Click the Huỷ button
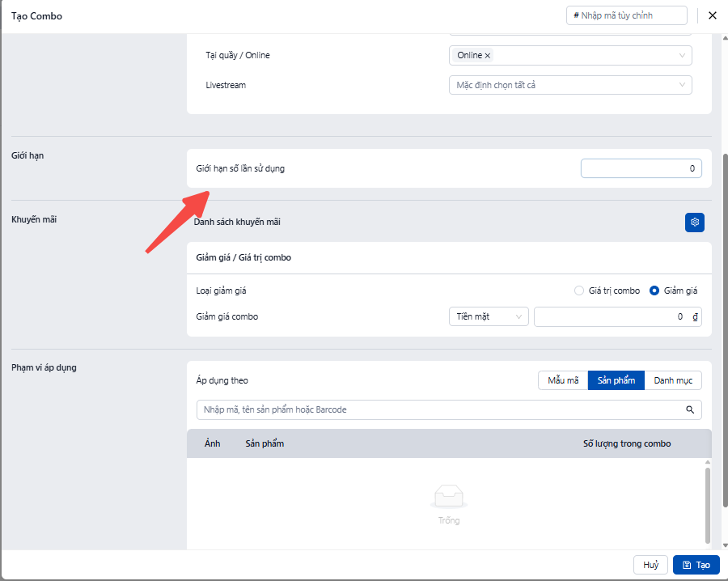This screenshot has height=581, width=728. click(650, 565)
